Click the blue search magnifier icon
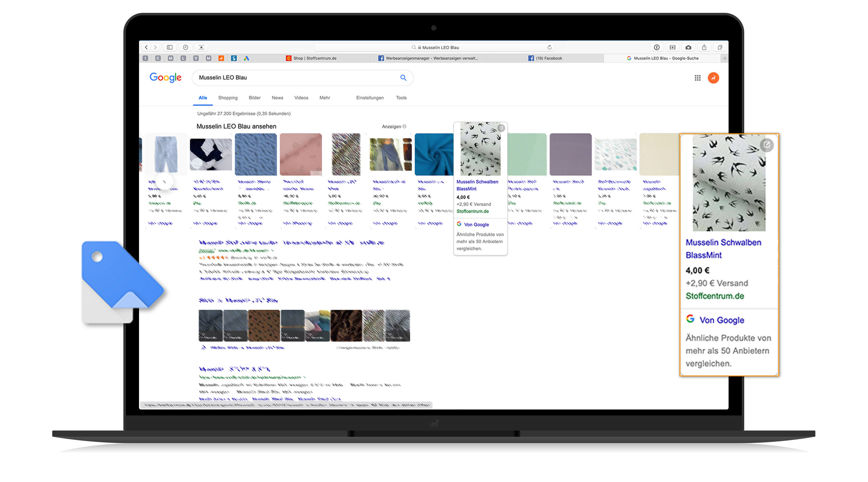Image resolution: width=868 pixels, height=482 pixels. [x=403, y=78]
